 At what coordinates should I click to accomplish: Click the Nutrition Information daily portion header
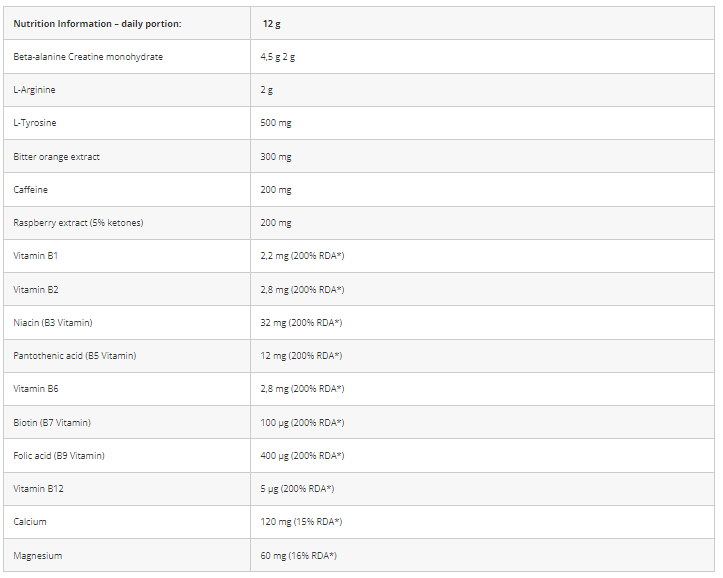(97, 24)
